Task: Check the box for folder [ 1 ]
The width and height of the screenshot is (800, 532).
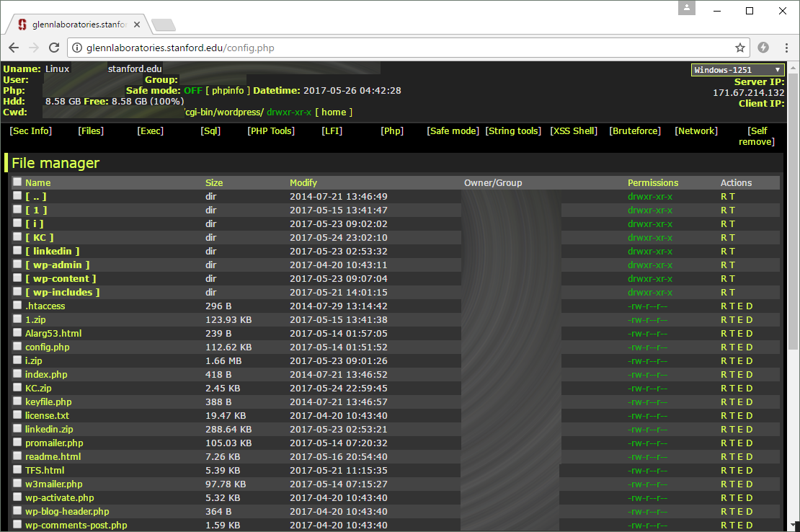Action: (17, 209)
